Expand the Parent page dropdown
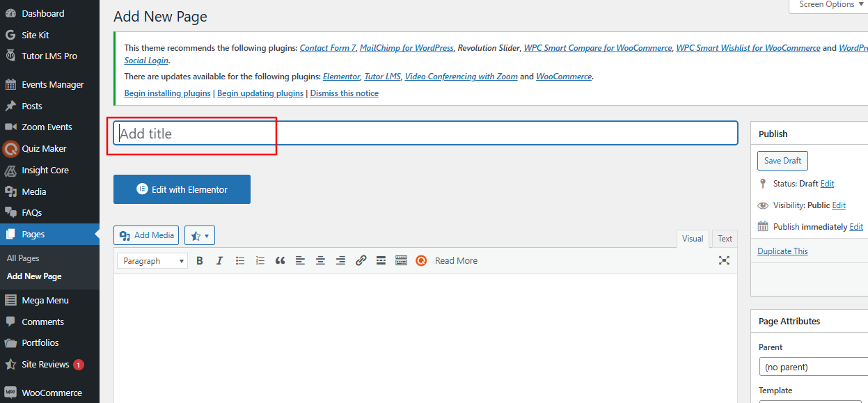 (x=813, y=367)
